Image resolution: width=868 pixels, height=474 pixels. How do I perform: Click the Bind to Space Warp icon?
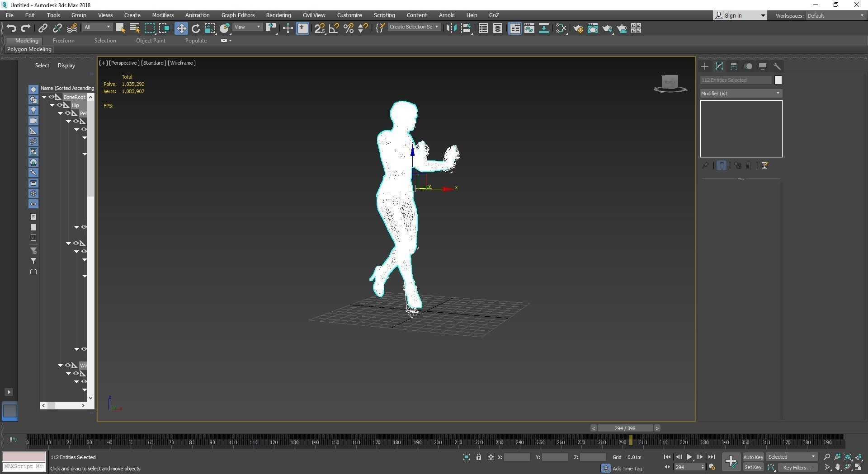(72, 28)
